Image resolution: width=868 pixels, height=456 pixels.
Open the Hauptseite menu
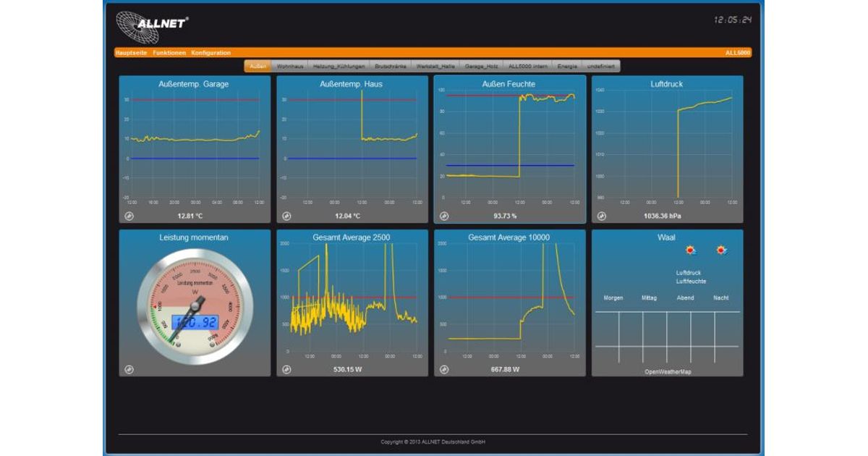pyautogui.click(x=132, y=53)
